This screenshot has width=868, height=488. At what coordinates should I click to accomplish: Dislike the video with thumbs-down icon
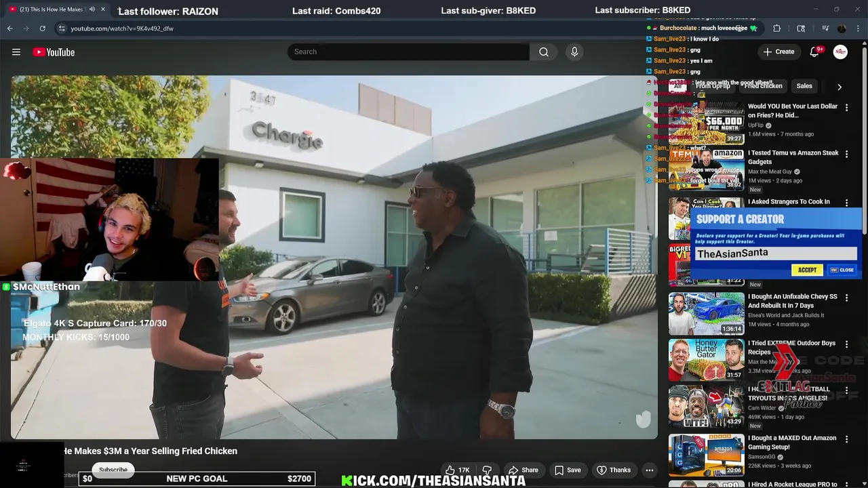pos(487,470)
